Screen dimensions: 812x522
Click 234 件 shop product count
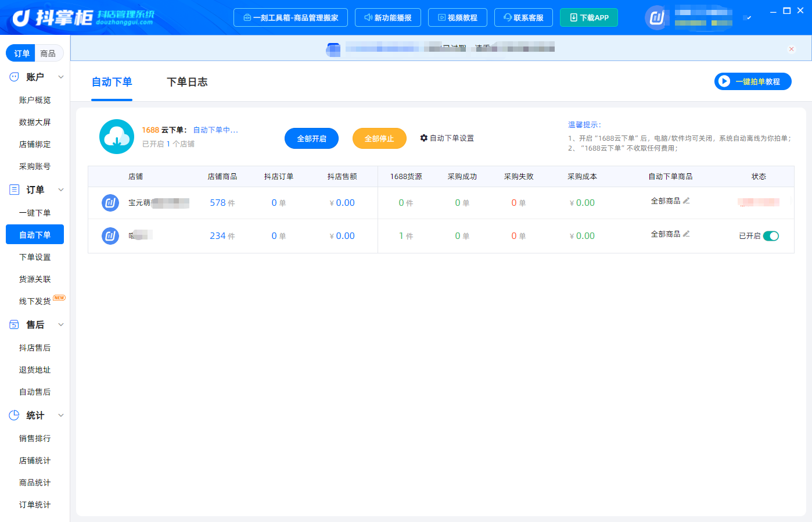[x=222, y=236]
